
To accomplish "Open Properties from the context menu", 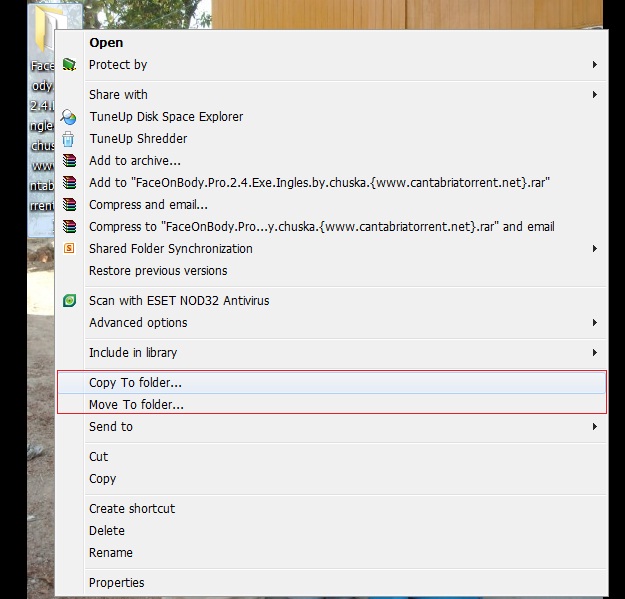I will [332, 583].
